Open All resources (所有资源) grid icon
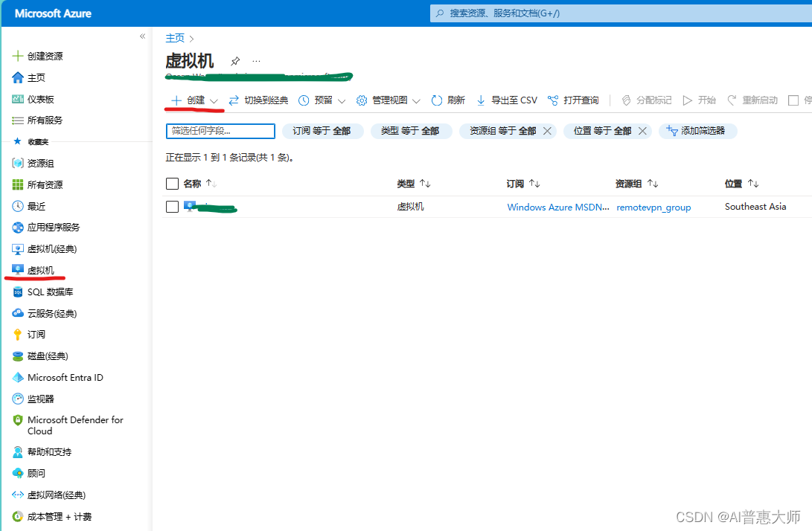 click(x=18, y=184)
